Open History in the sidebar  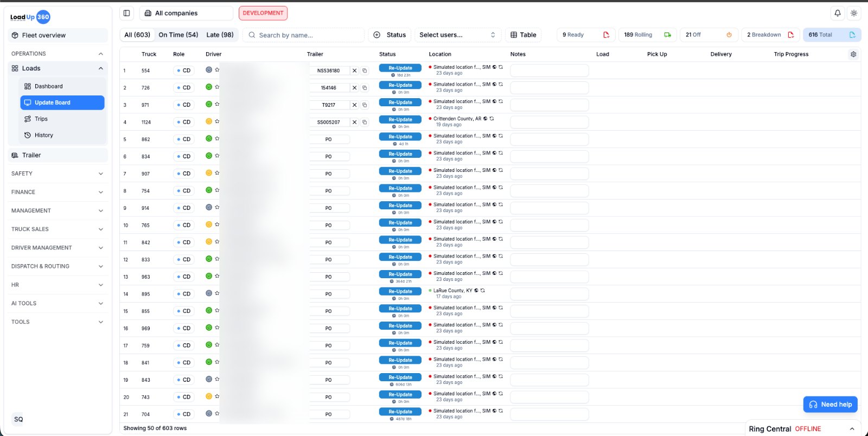(62, 135)
